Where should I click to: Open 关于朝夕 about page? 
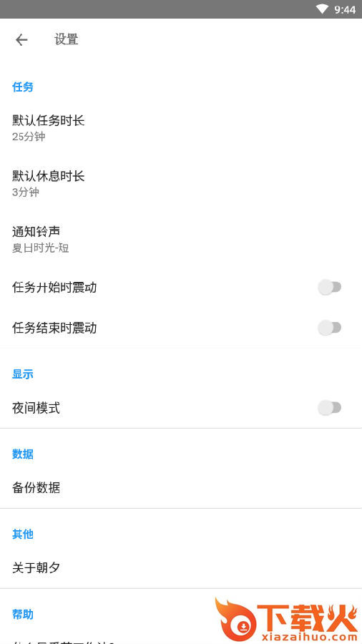pyautogui.click(x=181, y=568)
